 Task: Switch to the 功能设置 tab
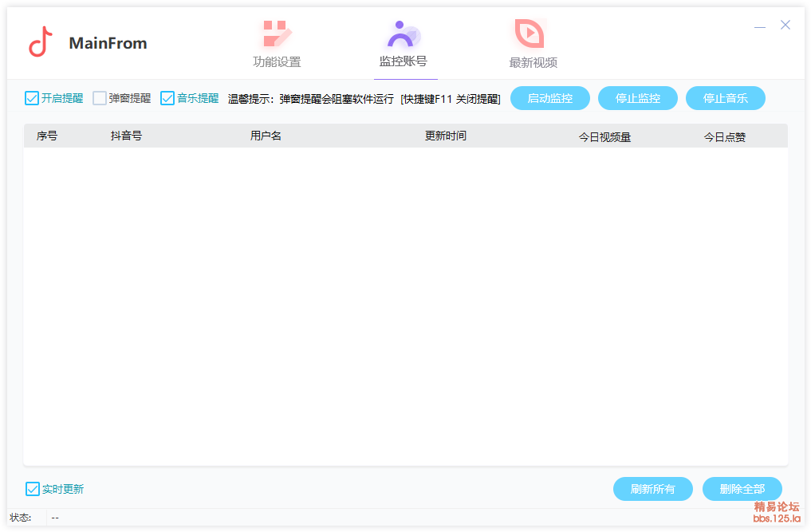pos(277,62)
